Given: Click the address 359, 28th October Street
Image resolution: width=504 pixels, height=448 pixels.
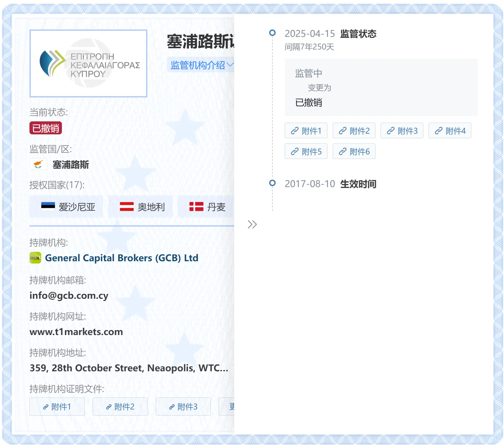Looking at the screenshot, I should click(129, 368).
